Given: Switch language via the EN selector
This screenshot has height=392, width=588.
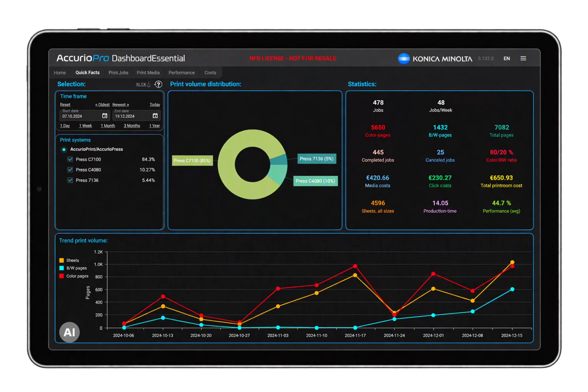Looking at the screenshot, I should (507, 58).
